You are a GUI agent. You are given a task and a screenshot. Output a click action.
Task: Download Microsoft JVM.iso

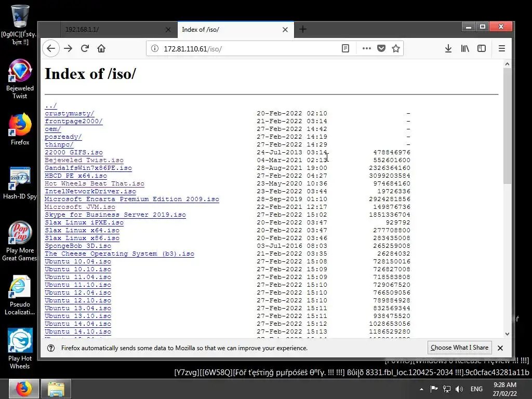tap(80, 207)
